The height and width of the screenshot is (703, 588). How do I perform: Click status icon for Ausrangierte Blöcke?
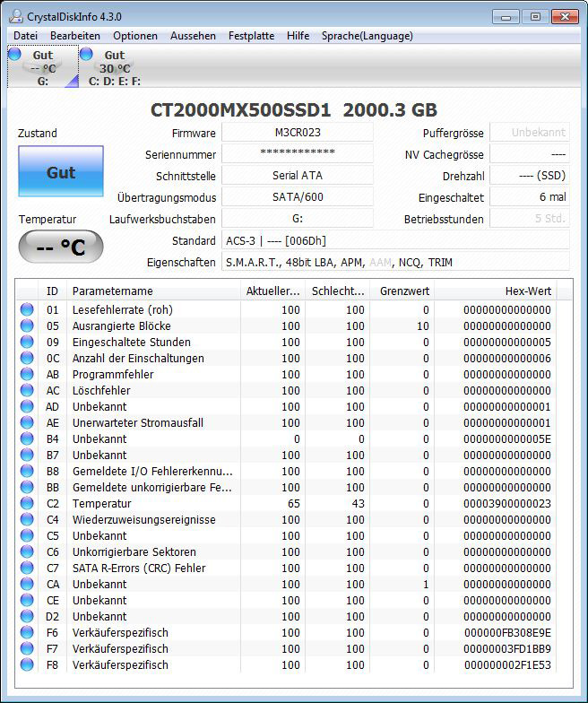click(x=27, y=325)
